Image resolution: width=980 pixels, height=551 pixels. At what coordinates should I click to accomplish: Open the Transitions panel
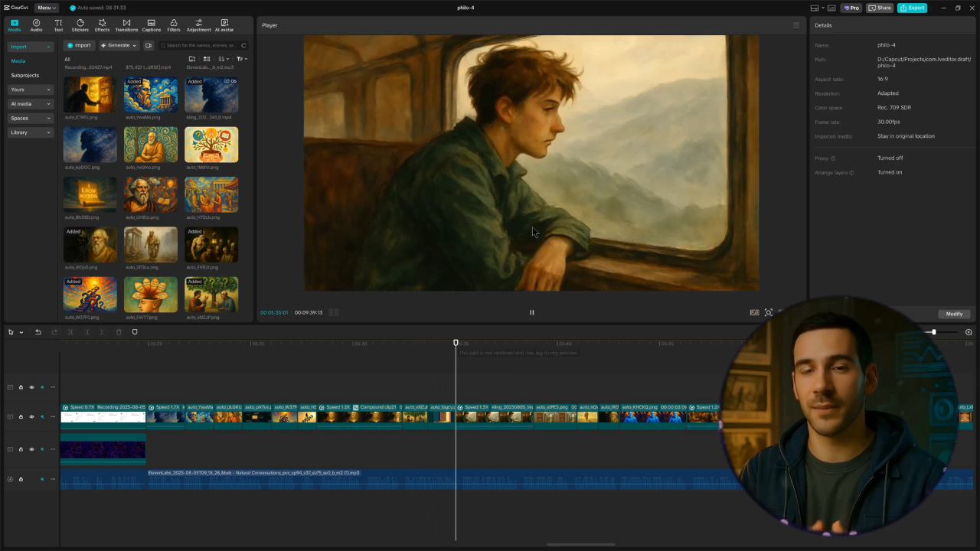(126, 25)
